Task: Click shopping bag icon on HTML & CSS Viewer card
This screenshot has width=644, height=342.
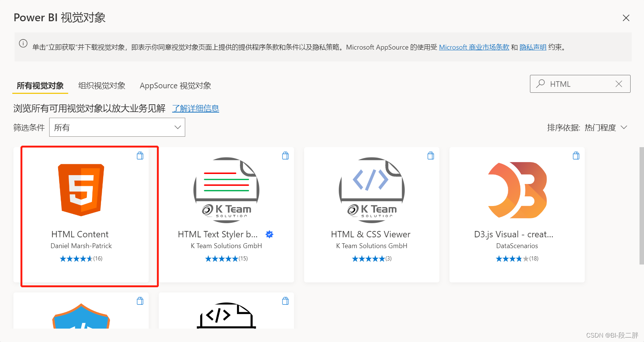Action: 431,156
